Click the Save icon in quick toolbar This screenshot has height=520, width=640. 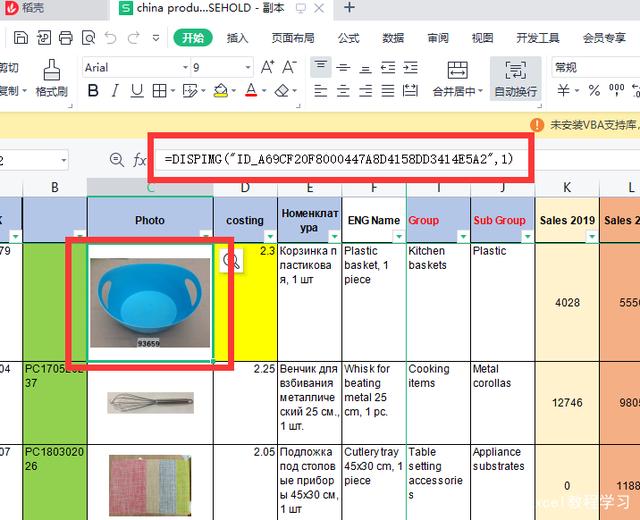pos(21,38)
